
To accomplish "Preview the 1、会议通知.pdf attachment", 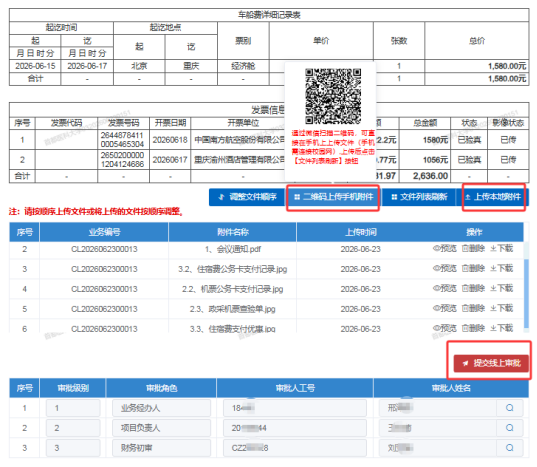I will pyautogui.click(x=445, y=249).
